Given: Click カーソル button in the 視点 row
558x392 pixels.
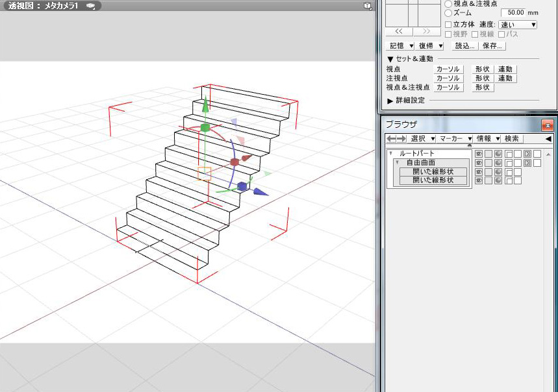Looking at the screenshot, I should click(x=448, y=69).
